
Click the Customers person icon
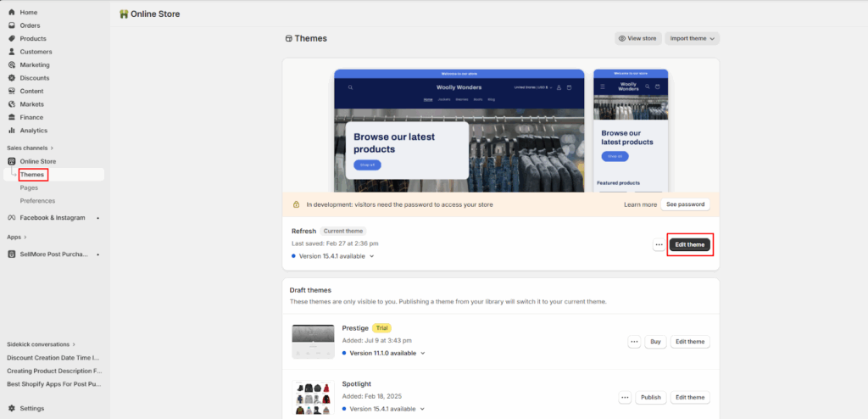pyautogui.click(x=12, y=52)
